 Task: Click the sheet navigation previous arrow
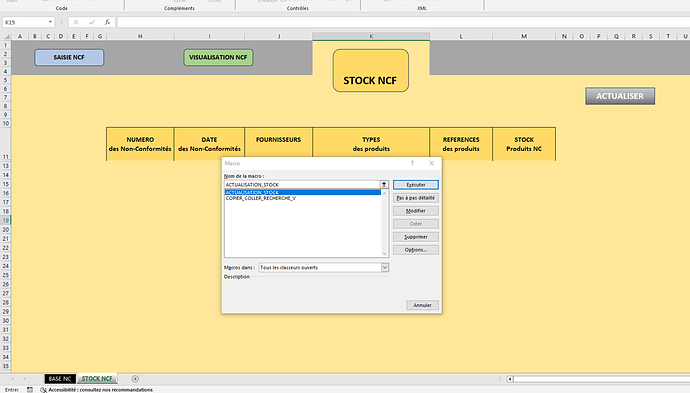13,378
